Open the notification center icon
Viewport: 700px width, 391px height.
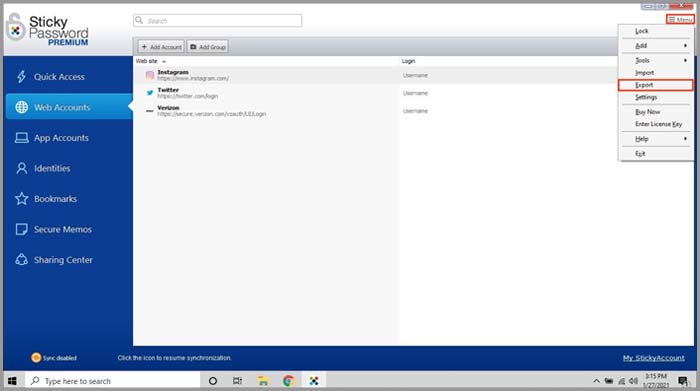pos(683,381)
